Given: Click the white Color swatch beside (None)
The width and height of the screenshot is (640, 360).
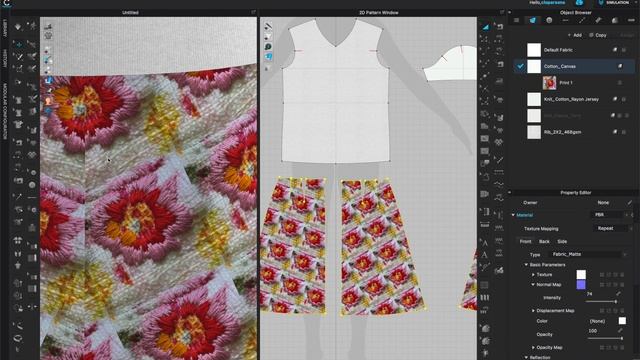Looking at the screenshot, I should click(x=622, y=321).
